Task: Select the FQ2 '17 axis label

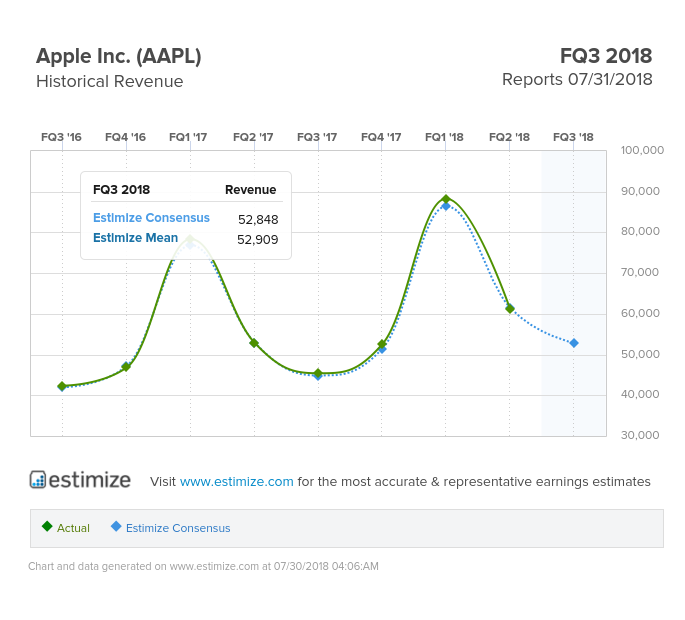Action: 253,137
